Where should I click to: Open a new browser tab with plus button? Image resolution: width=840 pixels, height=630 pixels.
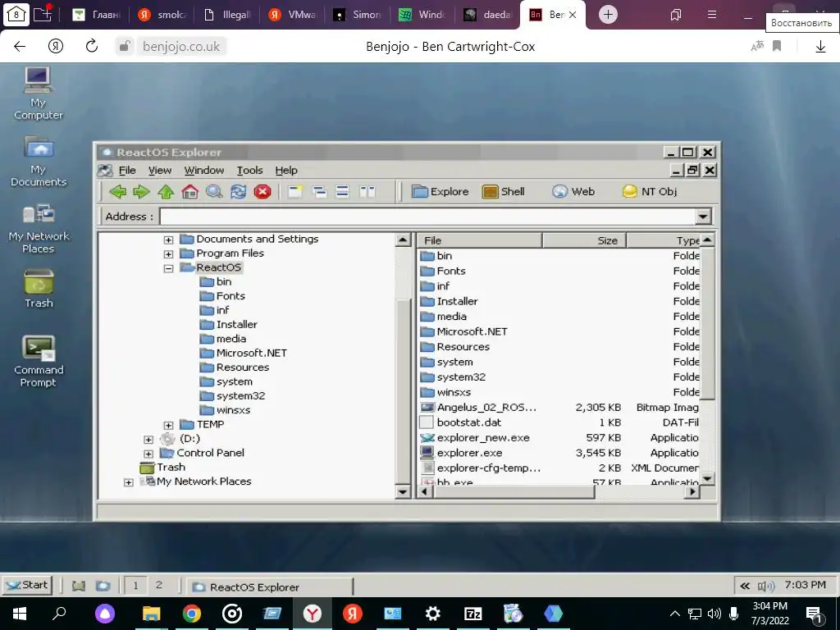[608, 15]
